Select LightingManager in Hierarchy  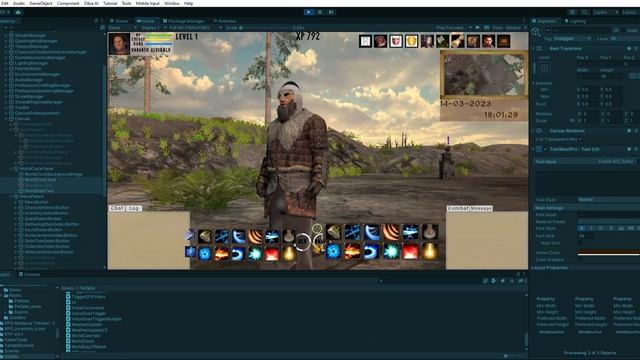(31, 63)
